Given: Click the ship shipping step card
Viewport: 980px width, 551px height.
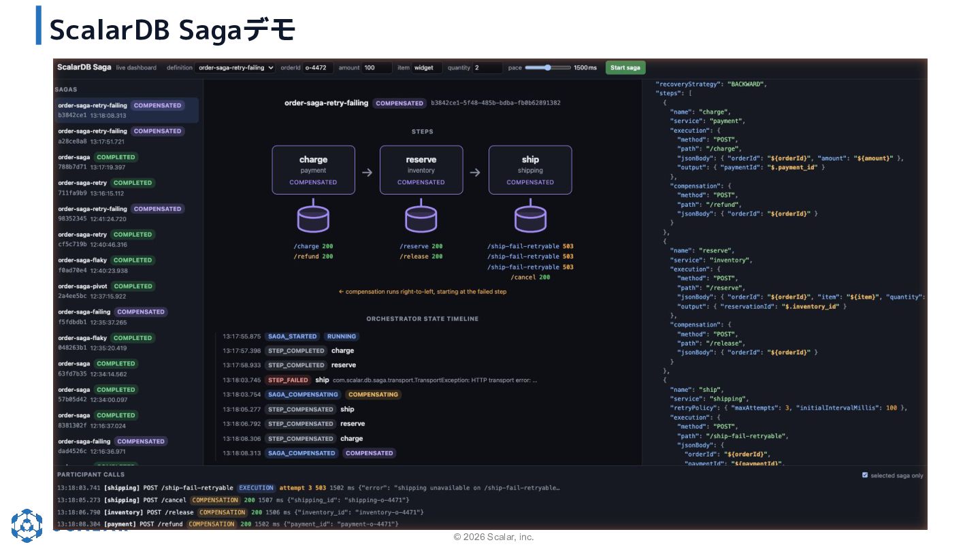Looking at the screenshot, I should click(x=530, y=170).
